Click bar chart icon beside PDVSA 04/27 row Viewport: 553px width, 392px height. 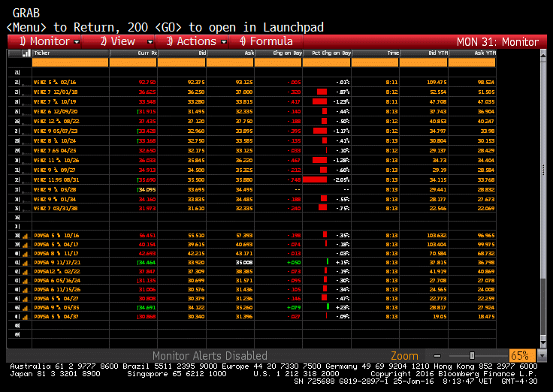click(x=26, y=299)
